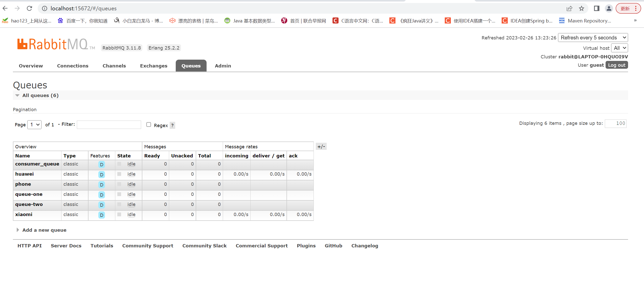This screenshot has height=283, width=644.
Task: Bookmark this page with the star icon
Action: [582, 8]
